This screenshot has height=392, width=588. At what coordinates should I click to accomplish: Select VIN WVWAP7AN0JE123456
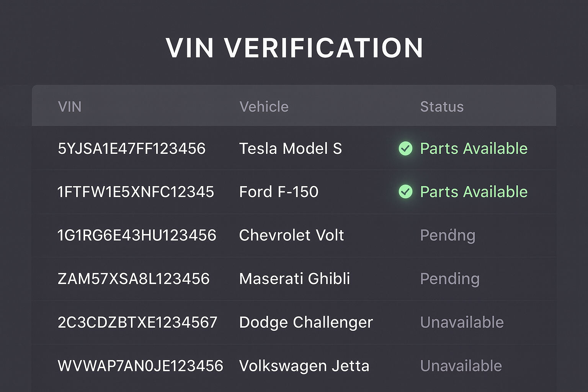140,366
